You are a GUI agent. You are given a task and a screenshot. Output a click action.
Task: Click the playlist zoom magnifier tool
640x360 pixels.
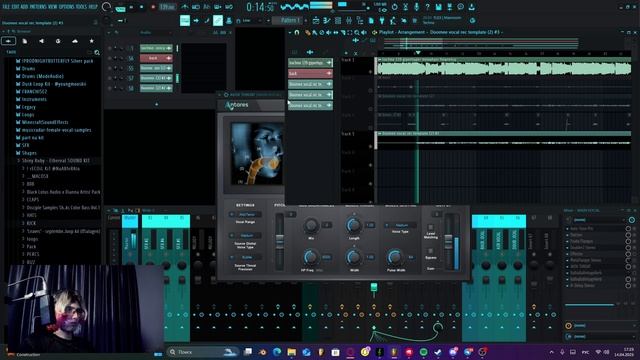point(357,32)
